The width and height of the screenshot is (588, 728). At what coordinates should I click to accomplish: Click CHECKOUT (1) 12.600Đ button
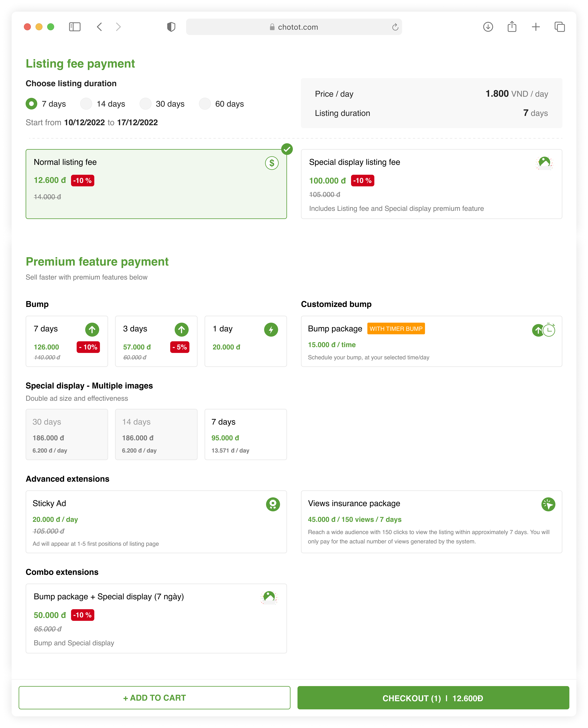click(433, 698)
